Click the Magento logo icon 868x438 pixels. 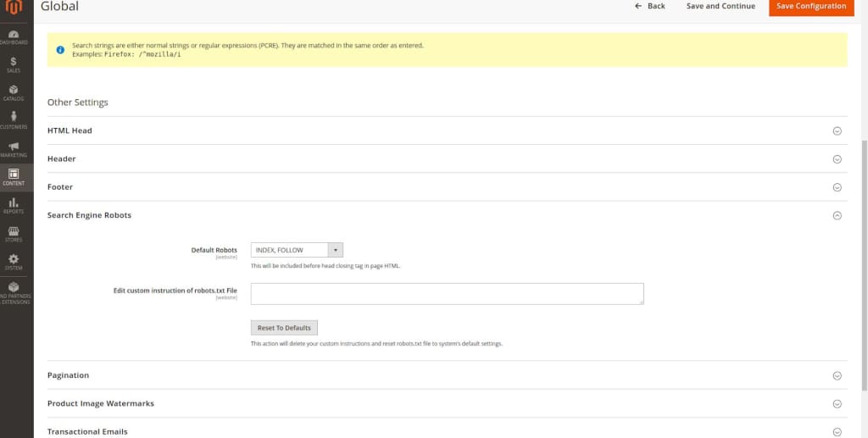(14, 7)
